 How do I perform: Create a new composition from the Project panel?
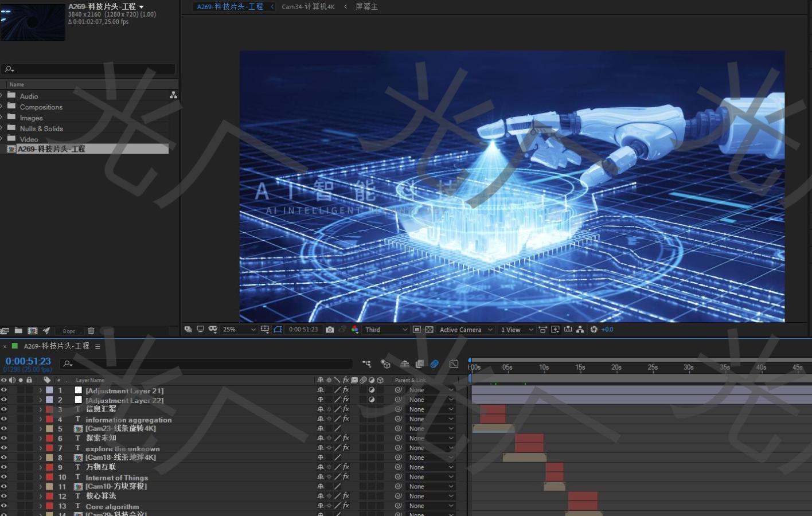(33, 331)
